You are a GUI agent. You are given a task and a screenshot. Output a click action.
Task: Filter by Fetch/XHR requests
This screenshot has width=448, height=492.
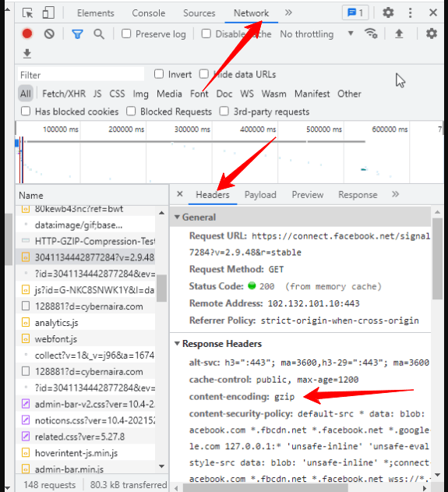64,94
